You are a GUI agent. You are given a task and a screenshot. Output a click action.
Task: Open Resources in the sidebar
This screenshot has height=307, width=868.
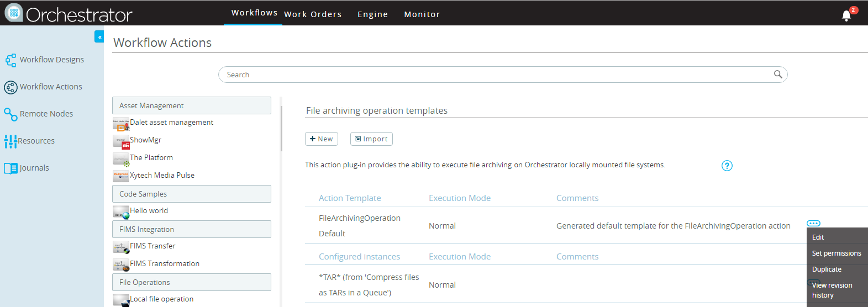(x=36, y=141)
